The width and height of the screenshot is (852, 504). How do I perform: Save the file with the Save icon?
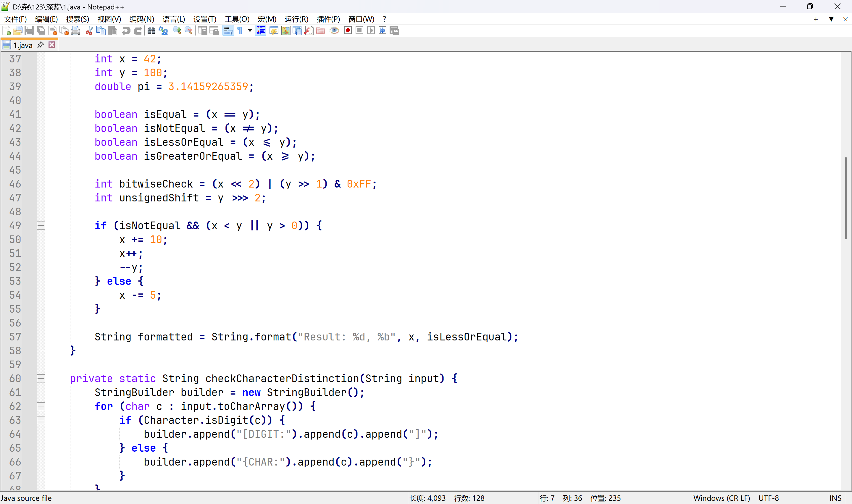pos(29,31)
